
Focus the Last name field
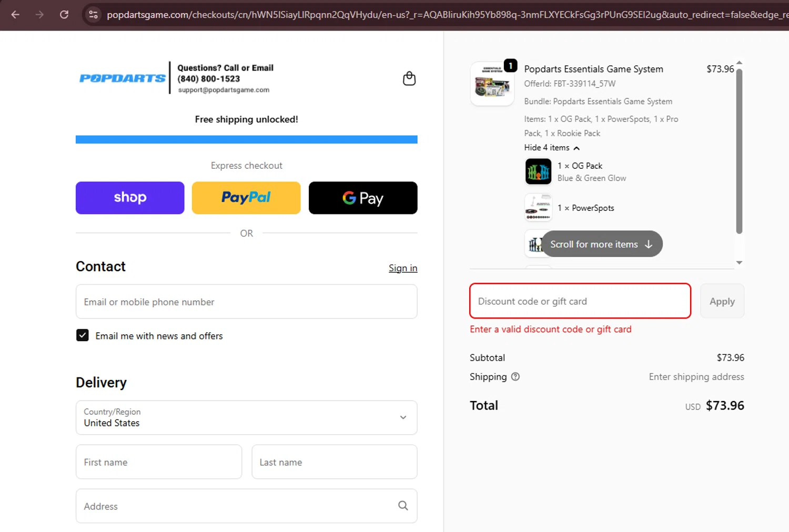pos(335,462)
